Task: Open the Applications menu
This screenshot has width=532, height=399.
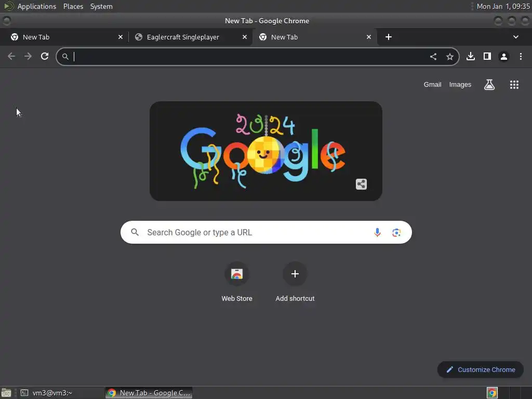Action: 37,6
